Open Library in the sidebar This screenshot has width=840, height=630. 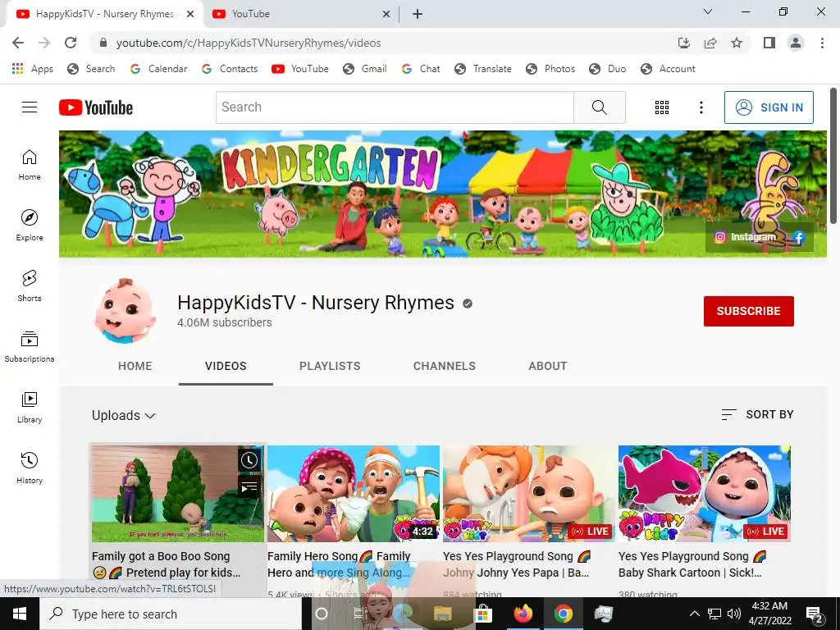pyautogui.click(x=30, y=408)
